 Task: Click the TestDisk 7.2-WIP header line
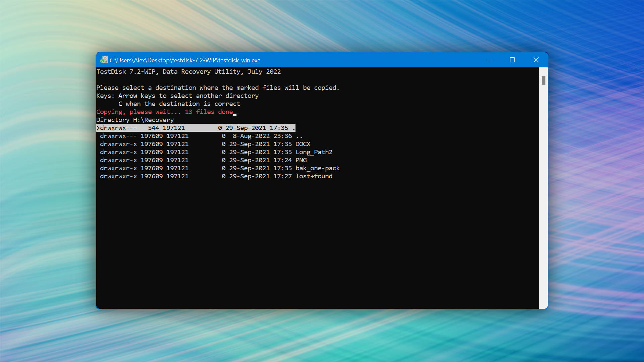[189, 72]
